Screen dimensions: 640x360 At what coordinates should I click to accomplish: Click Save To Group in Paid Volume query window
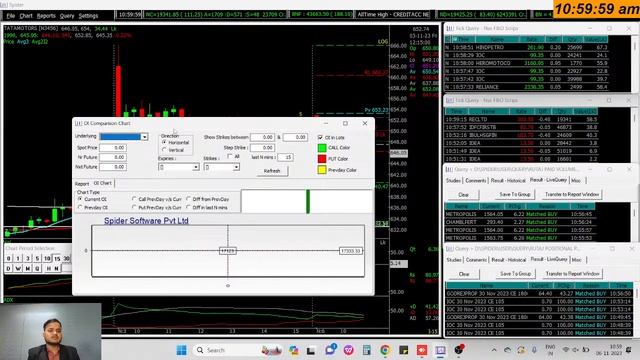point(515,195)
